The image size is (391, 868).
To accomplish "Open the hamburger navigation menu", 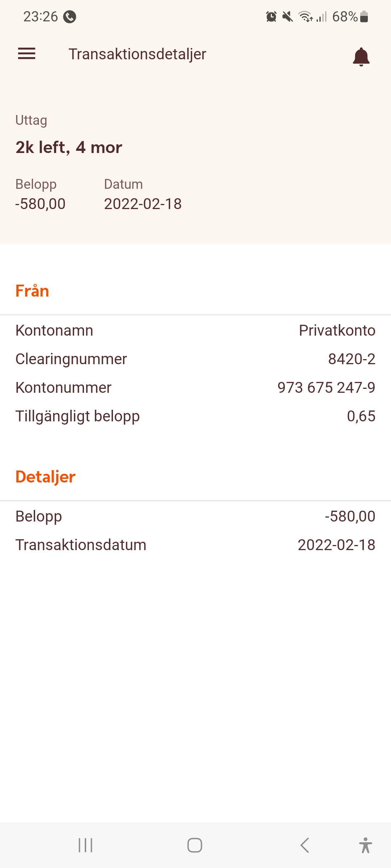I will click(27, 54).
